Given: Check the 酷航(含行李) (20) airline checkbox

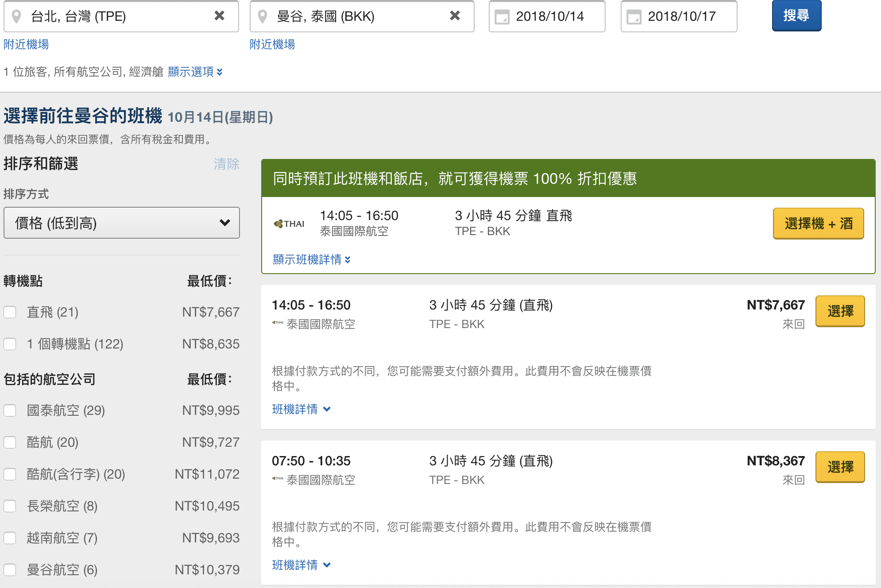Looking at the screenshot, I should point(10,474).
